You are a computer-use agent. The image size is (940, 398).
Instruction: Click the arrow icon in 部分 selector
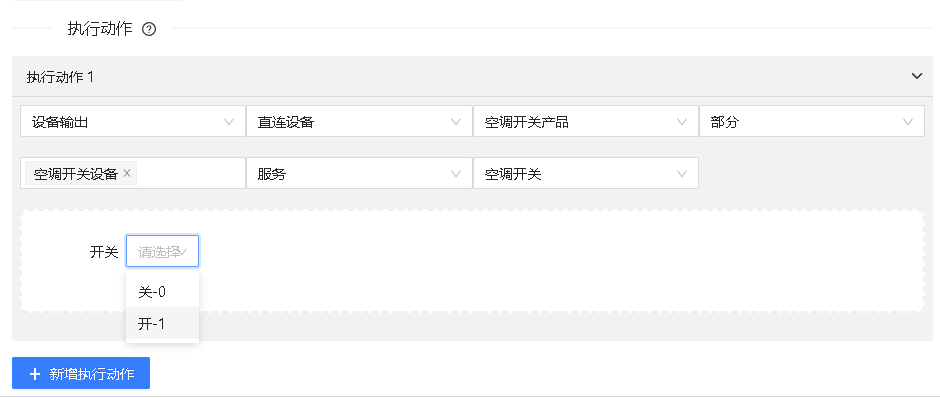click(908, 122)
